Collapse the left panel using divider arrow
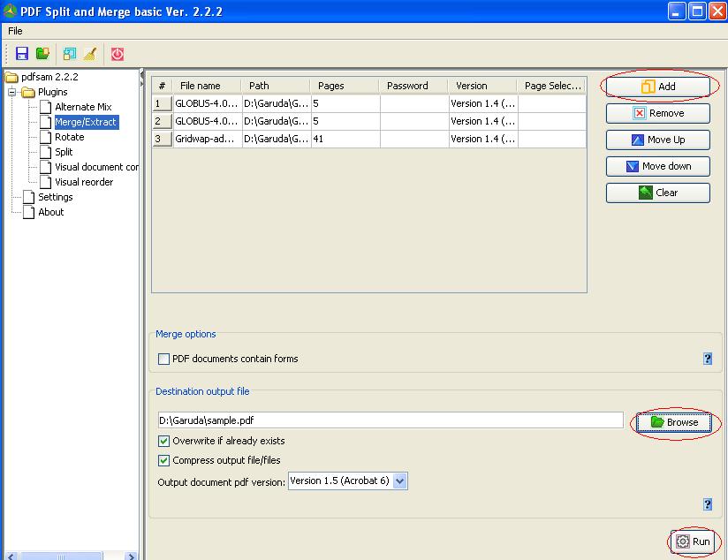Screen dimensions: 728x560 pyautogui.click(x=142, y=77)
